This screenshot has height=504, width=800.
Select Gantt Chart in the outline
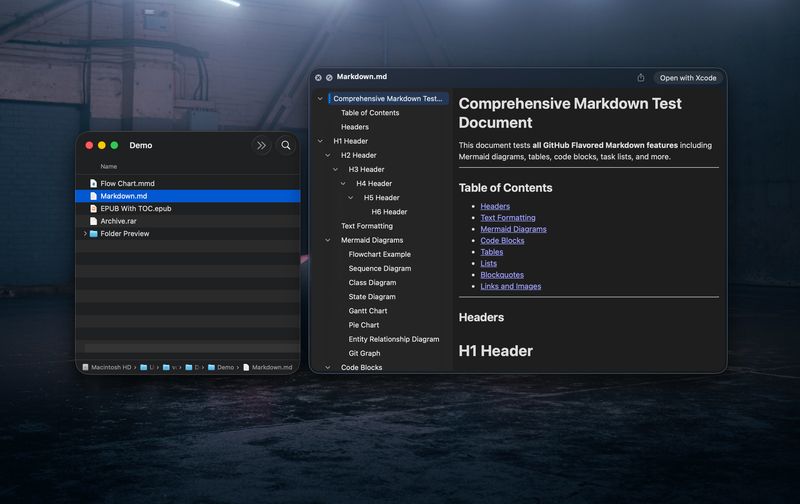click(368, 311)
